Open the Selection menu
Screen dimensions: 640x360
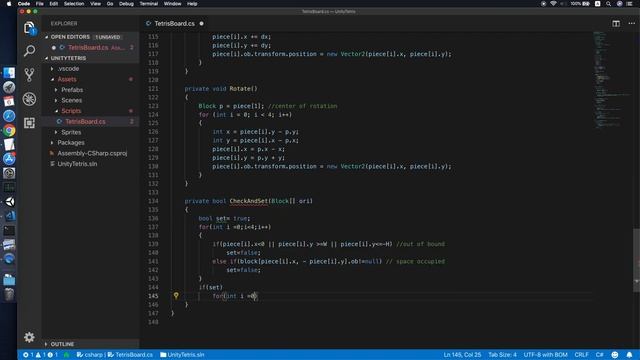(x=74, y=4)
